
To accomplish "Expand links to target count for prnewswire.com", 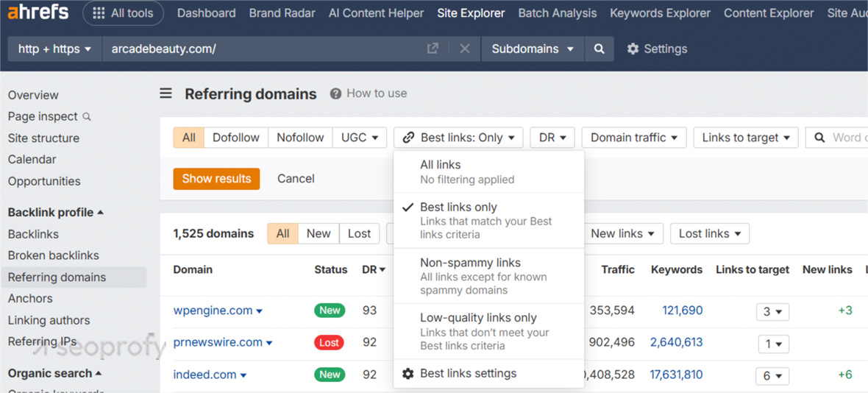I will [773, 344].
